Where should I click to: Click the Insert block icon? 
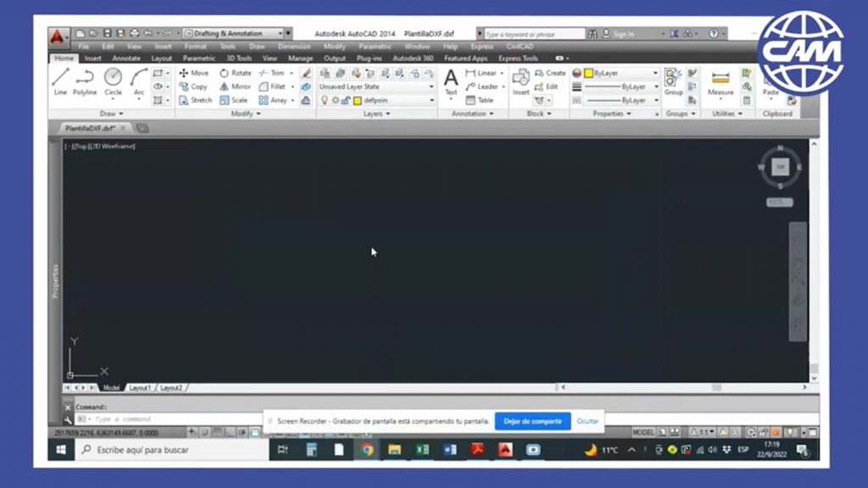click(521, 82)
